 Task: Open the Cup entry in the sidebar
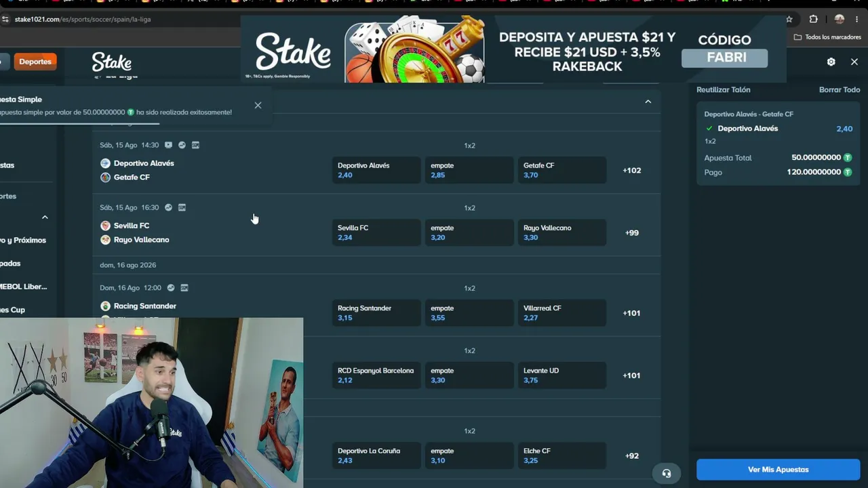pyautogui.click(x=13, y=310)
